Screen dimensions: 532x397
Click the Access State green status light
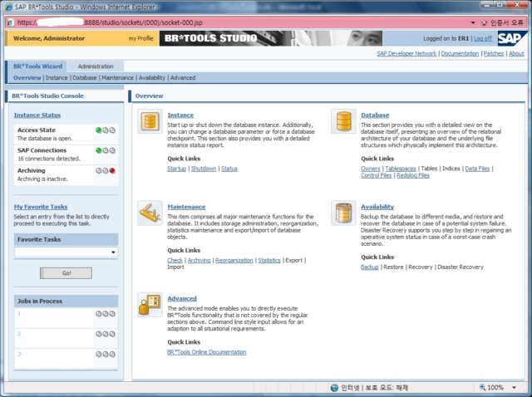(x=98, y=130)
